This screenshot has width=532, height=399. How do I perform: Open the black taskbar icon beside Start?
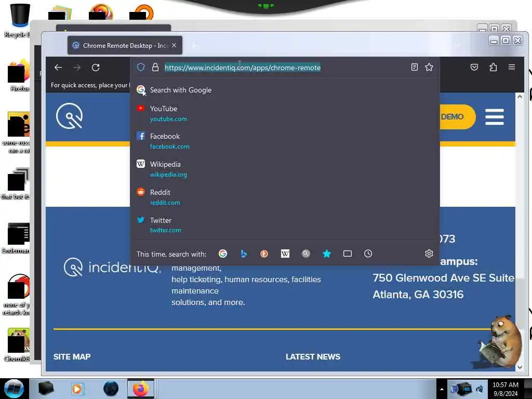(46, 389)
